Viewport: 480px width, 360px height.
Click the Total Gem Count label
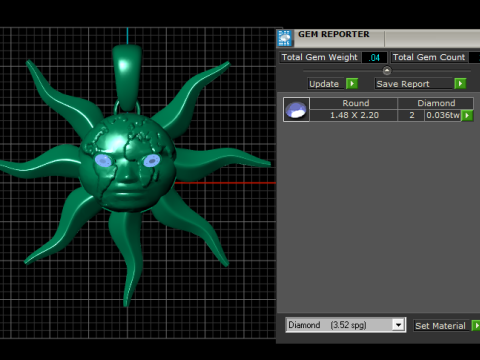(x=429, y=57)
